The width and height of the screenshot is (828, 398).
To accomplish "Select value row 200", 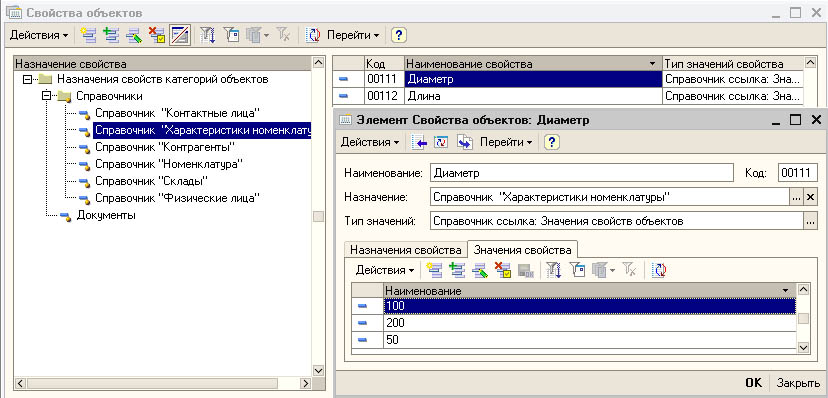I will (x=573, y=323).
